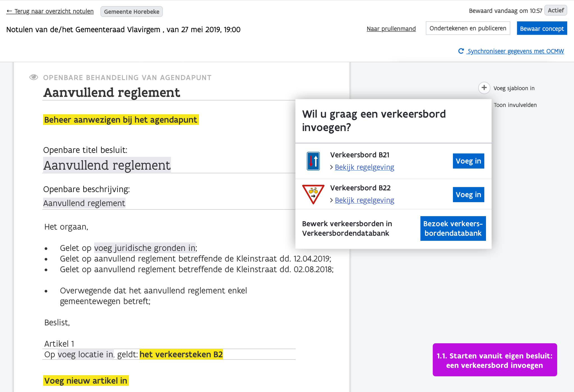Click Bewaar concept button

coord(541,29)
